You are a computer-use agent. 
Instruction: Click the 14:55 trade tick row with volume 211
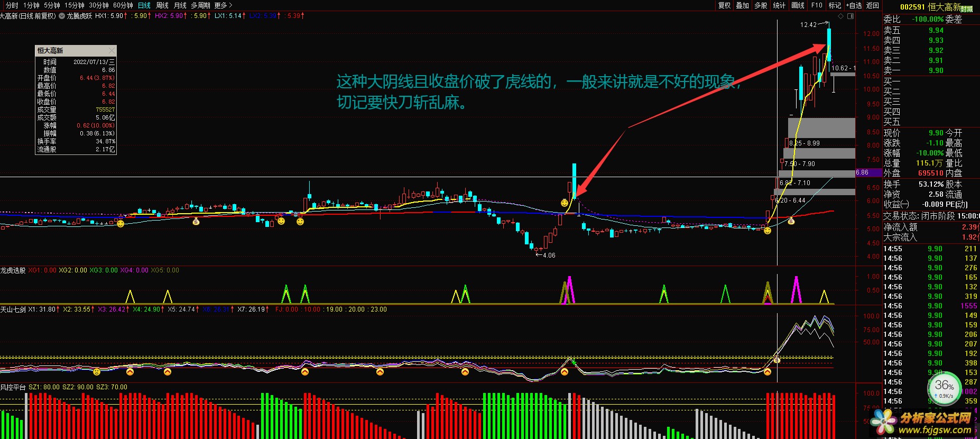click(x=931, y=249)
